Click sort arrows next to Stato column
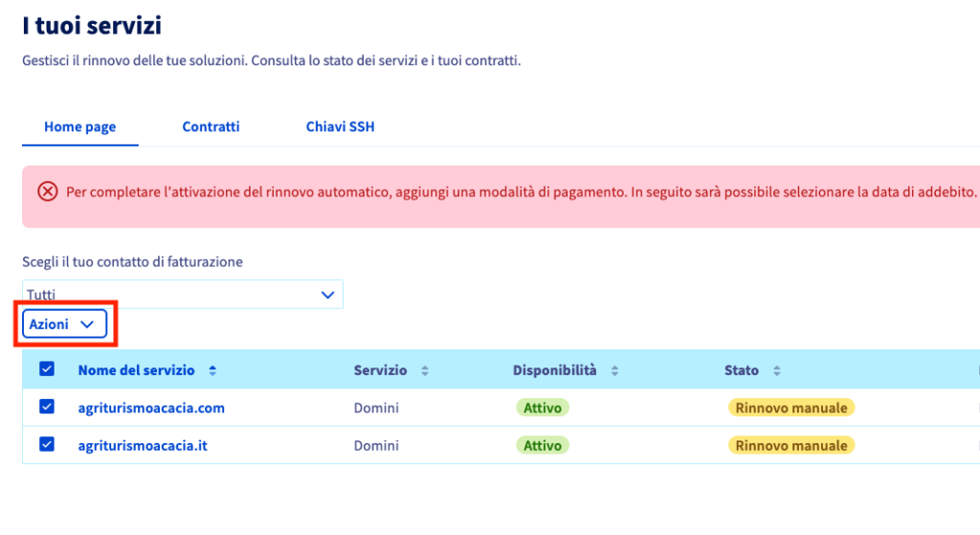Image resolution: width=980 pixels, height=535 pixels. coord(777,370)
